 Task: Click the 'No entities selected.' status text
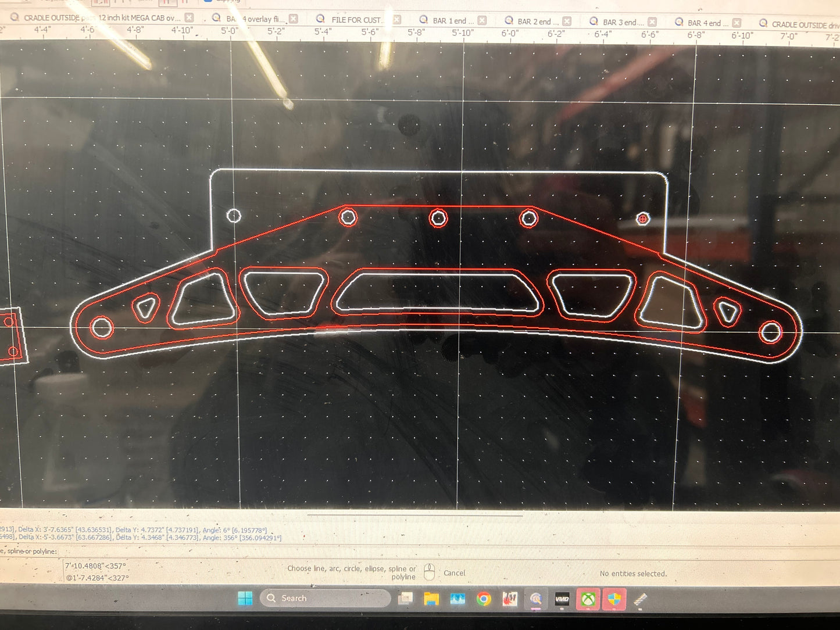point(633,574)
